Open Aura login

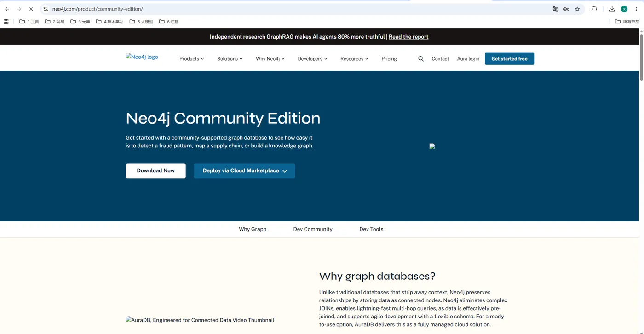pos(468,59)
